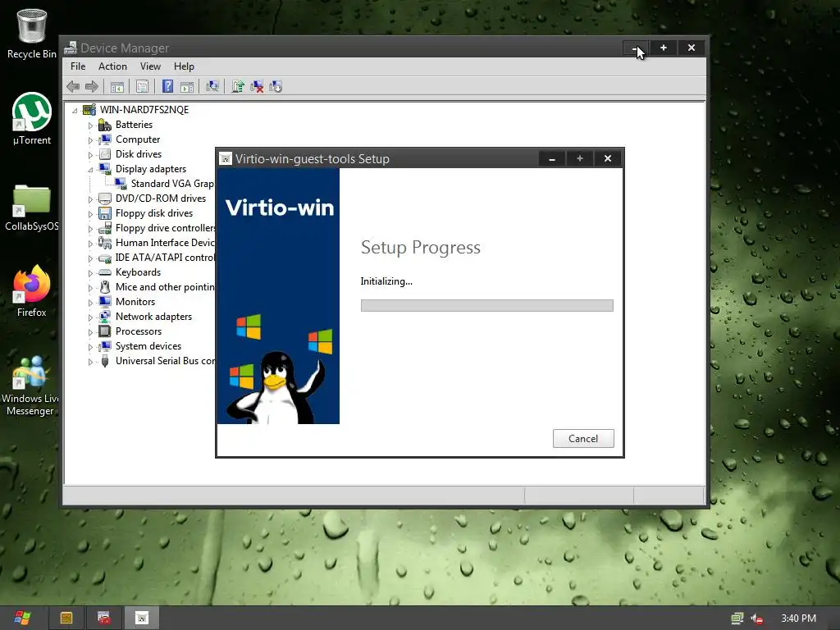Click the setup progress bar
The width and height of the screenshot is (840, 630).
pos(487,305)
